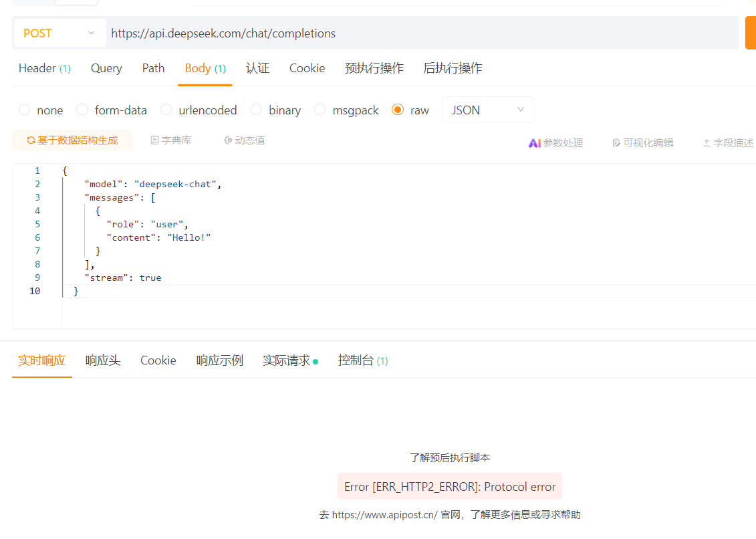This screenshot has width=756, height=539.
Task: Open the POST method dropdown
Action: (59, 33)
